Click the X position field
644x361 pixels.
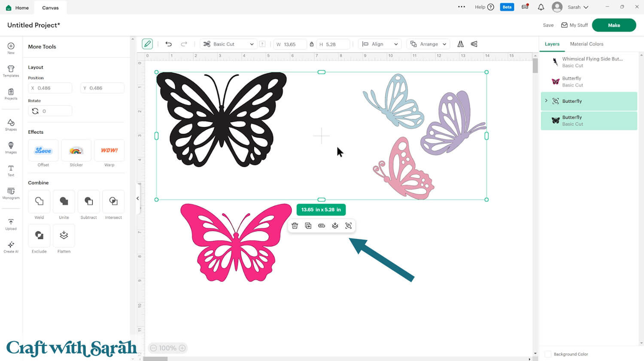tap(50, 88)
